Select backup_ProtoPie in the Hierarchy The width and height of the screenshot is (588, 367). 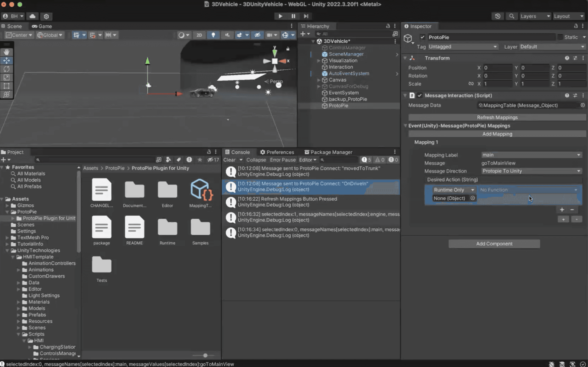(348, 99)
